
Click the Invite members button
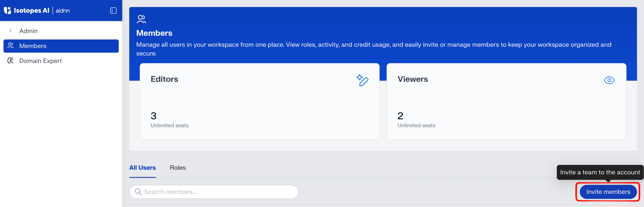point(608,192)
